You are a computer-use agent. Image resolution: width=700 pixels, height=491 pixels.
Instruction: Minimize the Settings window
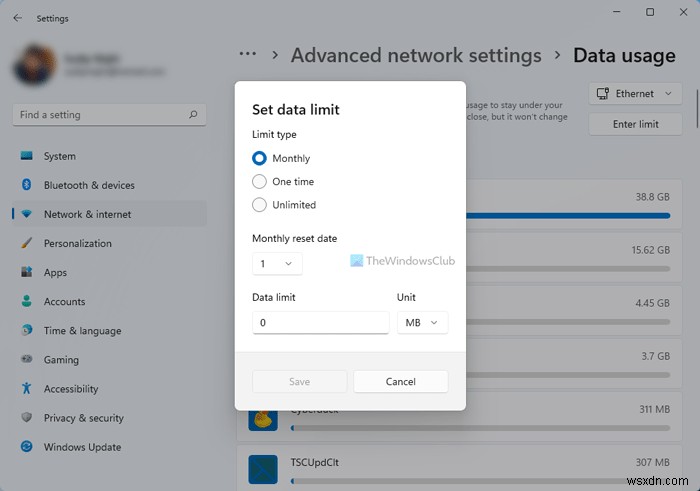[x=617, y=12]
